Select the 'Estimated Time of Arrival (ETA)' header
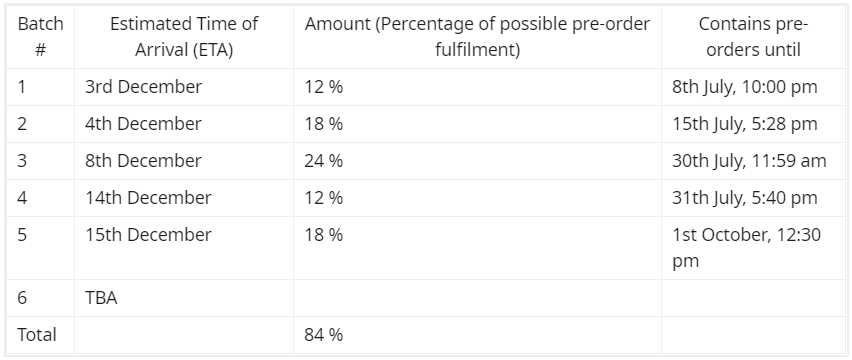The image size is (852, 360). pos(184,37)
